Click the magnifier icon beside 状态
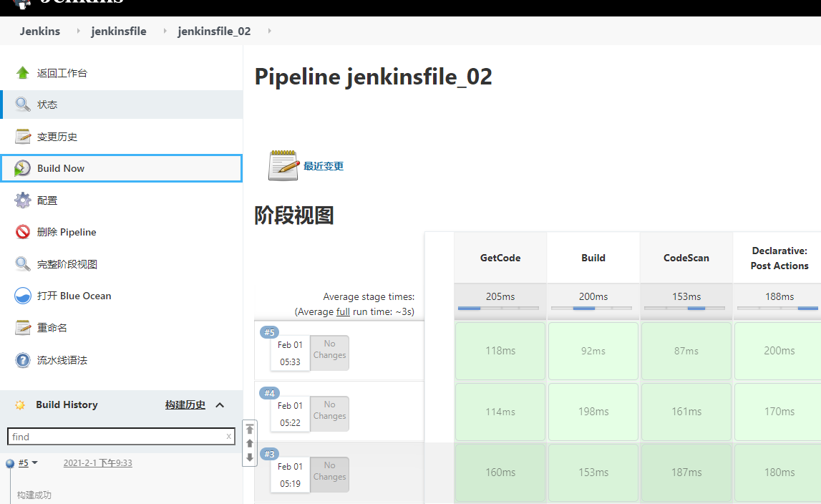 pos(22,105)
